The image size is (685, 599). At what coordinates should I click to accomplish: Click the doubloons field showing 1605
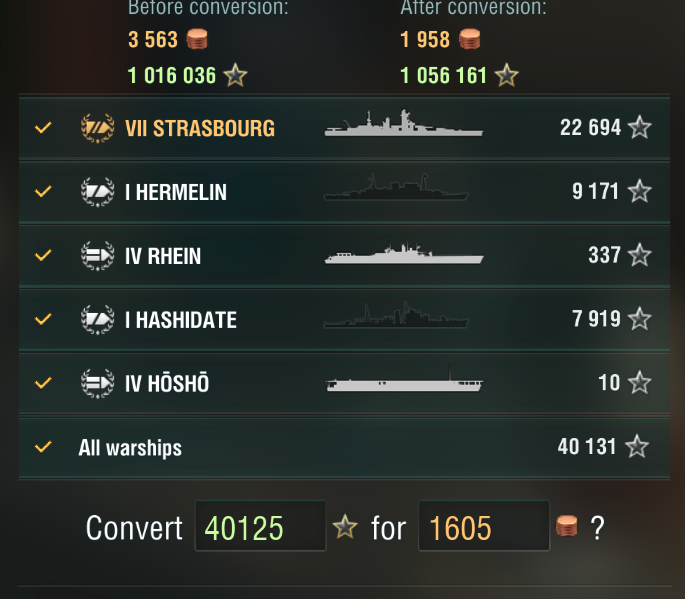[483, 527]
